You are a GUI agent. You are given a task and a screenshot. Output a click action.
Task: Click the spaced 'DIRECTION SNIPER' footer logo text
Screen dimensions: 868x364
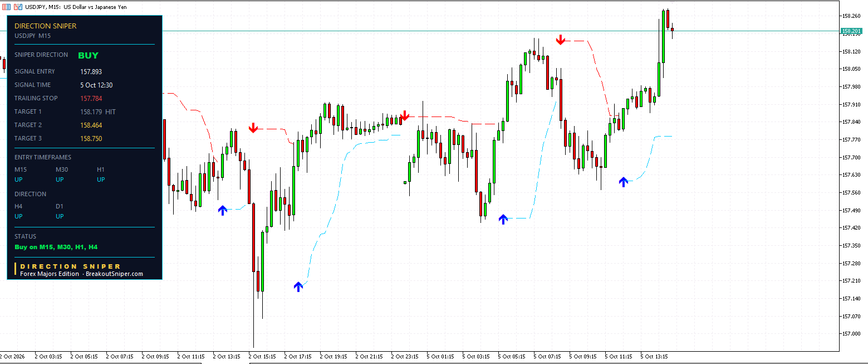click(x=70, y=266)
